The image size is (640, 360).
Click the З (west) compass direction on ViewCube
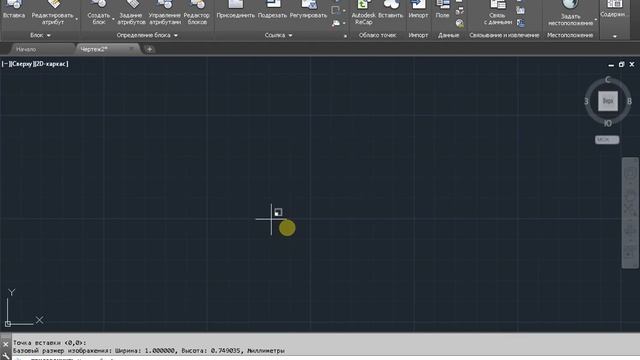587,101
